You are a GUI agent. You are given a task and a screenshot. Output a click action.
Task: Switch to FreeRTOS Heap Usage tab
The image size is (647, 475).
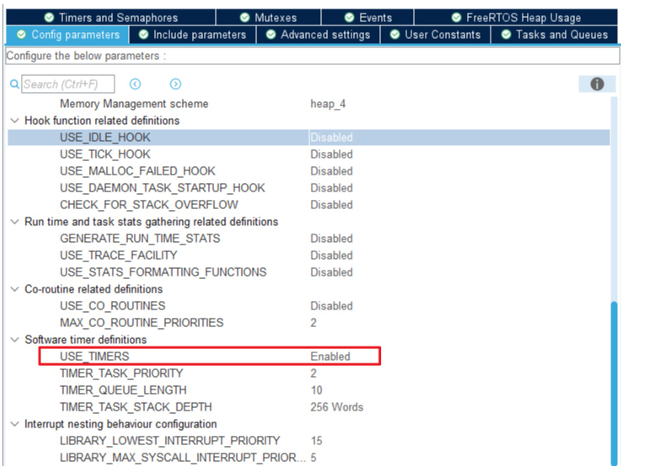[516, 17]
